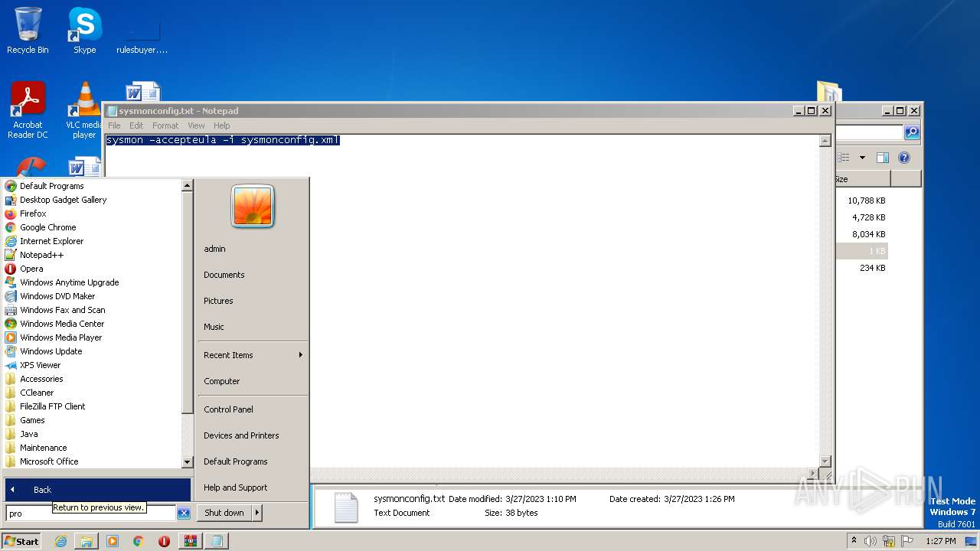Show hidden system tray icons
This screenshot has height=551, width=980.
coord(854,541)
